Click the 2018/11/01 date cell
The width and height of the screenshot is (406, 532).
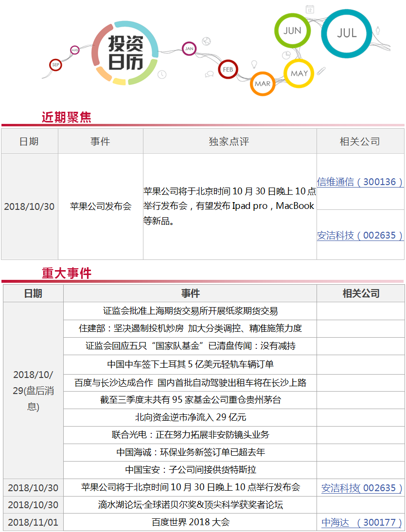[33, 522]
